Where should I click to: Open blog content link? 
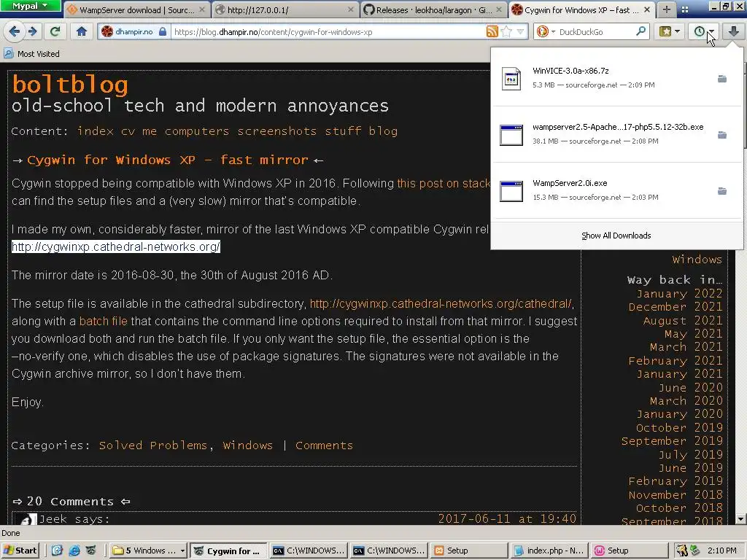(x=383, y=131)
